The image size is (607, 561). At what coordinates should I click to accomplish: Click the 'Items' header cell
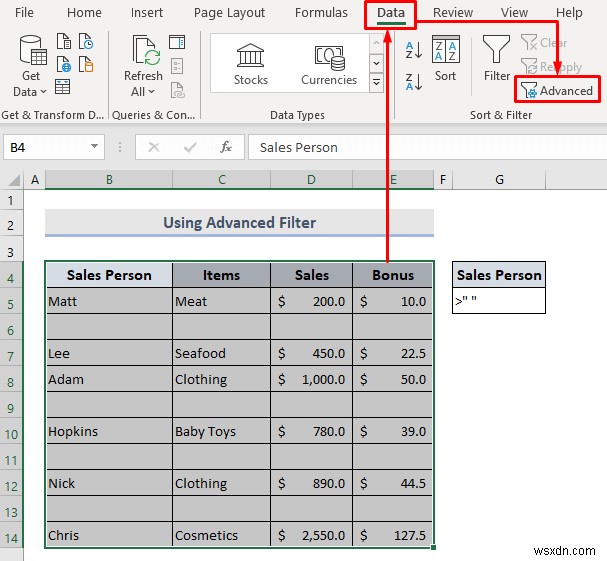point(221,275)
